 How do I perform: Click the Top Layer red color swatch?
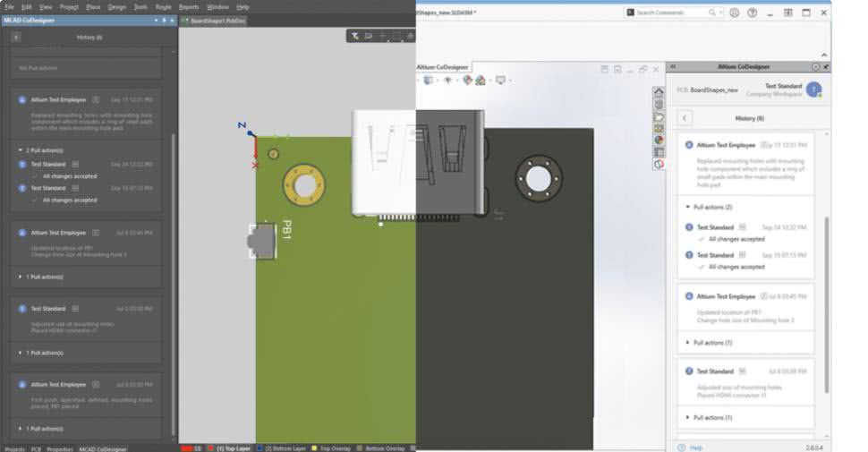point(211,448)
